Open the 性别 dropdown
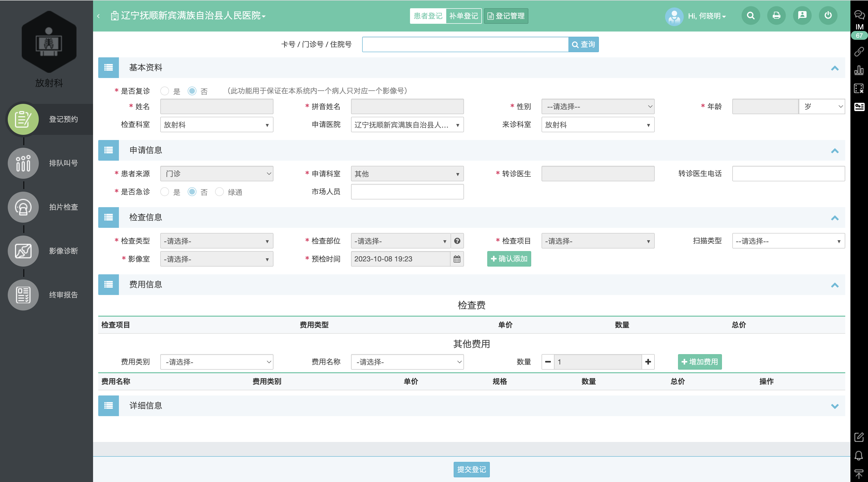The image size is (868, 482). (598, 106)
